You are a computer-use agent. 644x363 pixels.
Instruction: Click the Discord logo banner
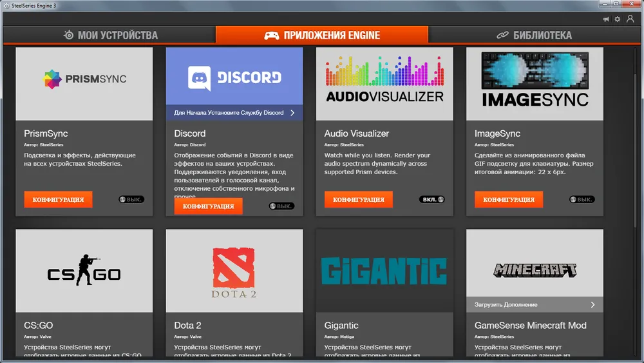click(234, 77)
